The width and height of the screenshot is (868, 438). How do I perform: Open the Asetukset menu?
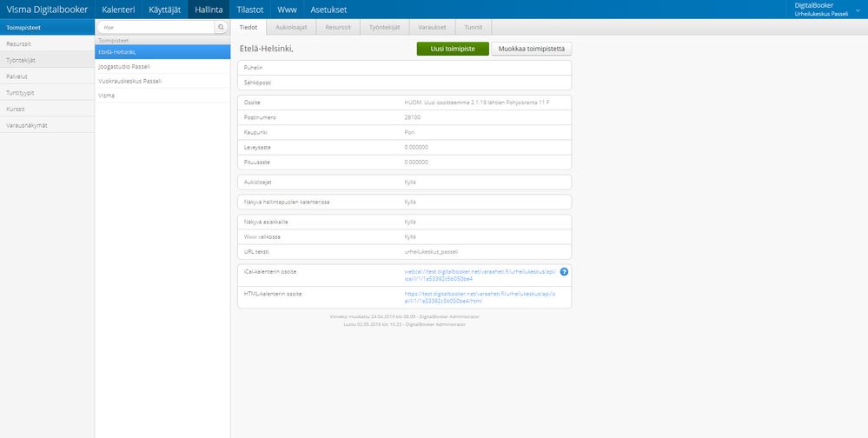click(328, 10)
